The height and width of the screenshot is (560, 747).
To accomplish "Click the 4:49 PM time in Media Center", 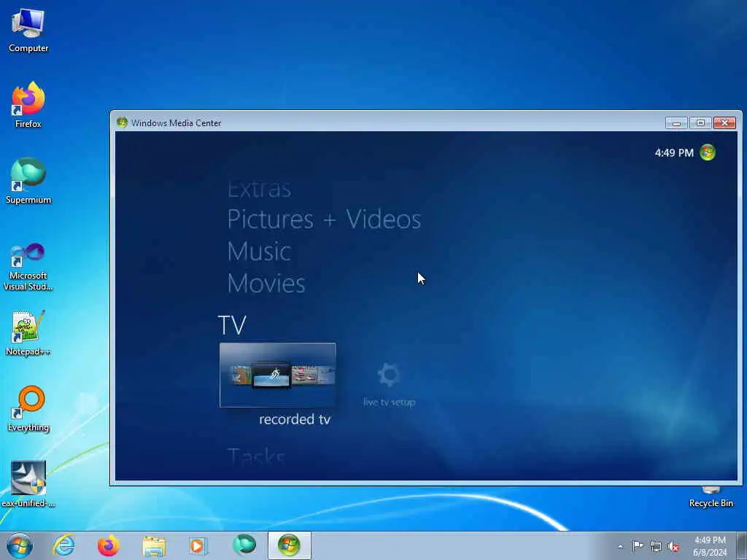I will pos(674,153).
